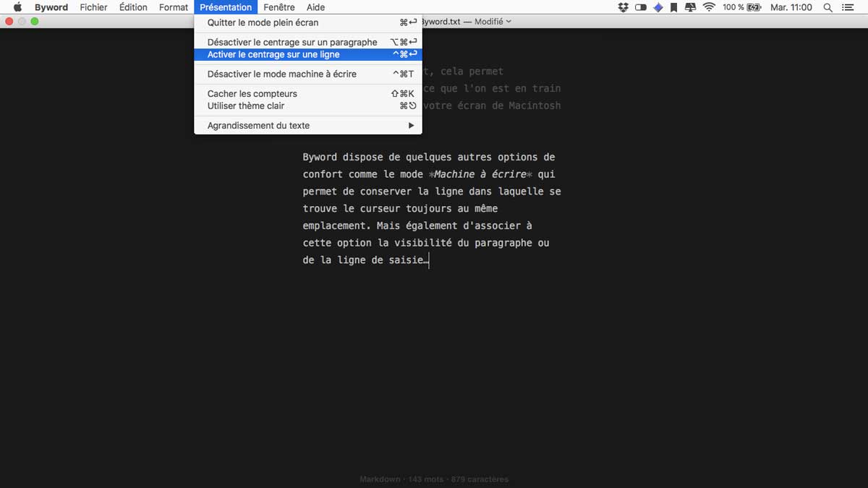
Task: Place cursor after 'de la ligne de saisie…'
Action: [429, 261]
